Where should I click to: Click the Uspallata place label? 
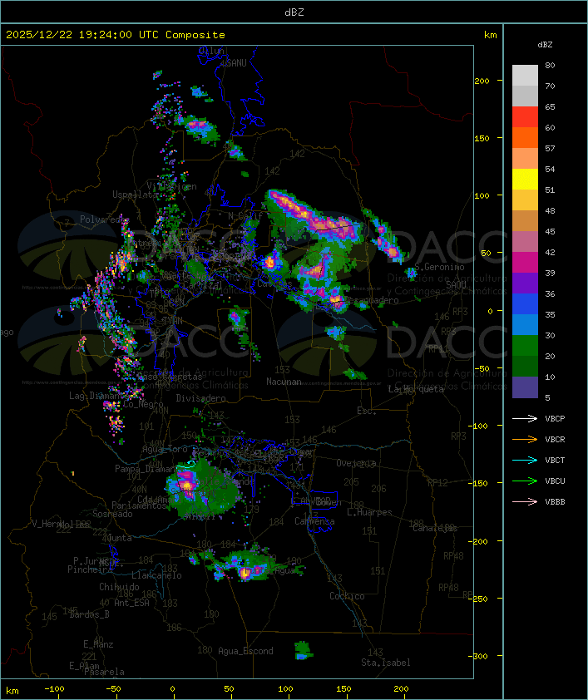[136, 195]
